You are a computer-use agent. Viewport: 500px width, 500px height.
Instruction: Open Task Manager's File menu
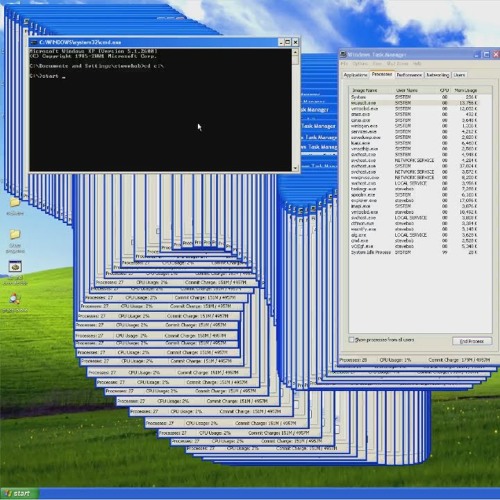(344, 64)
